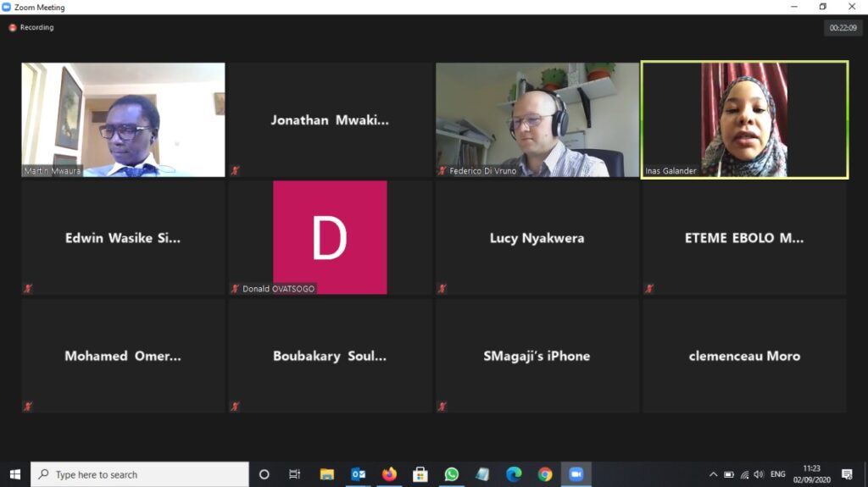Open Firefox from the taskbar
This screenshot has height=487, width=868.
click(x=389, y=474)
